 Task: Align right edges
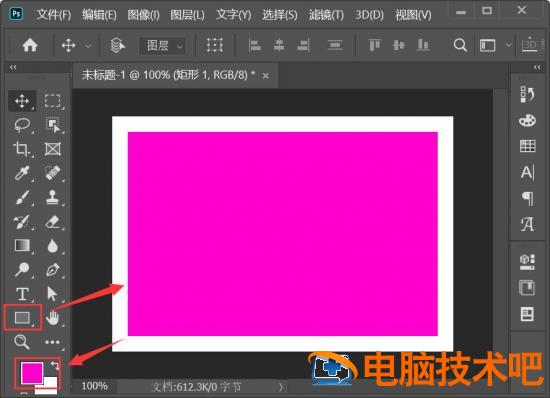tap(303, 45)
